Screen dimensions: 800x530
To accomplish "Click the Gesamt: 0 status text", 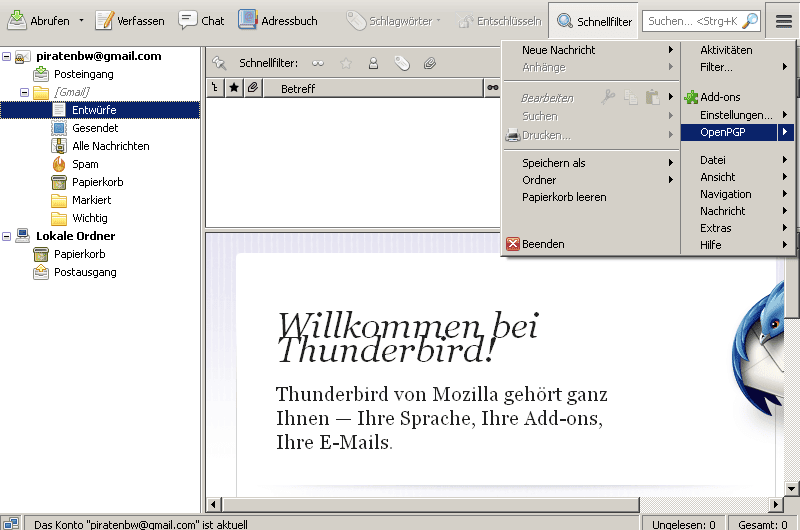I will tap(762, 524).
